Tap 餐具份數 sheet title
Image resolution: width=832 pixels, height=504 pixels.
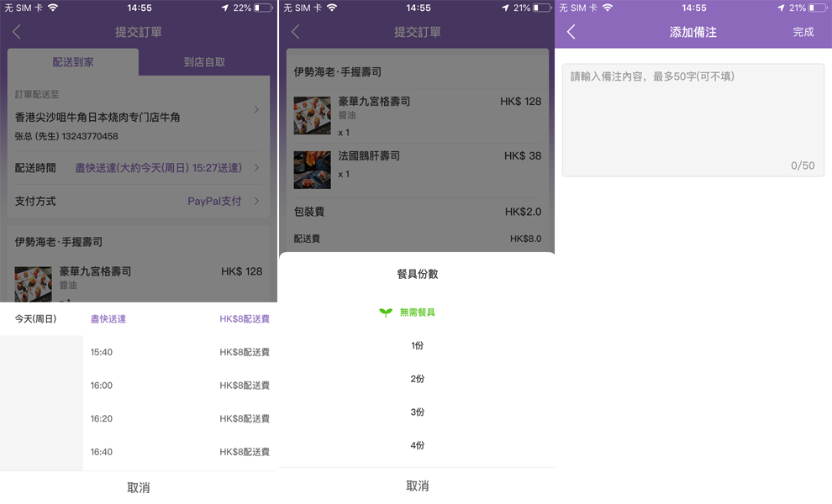coord(417,275)
